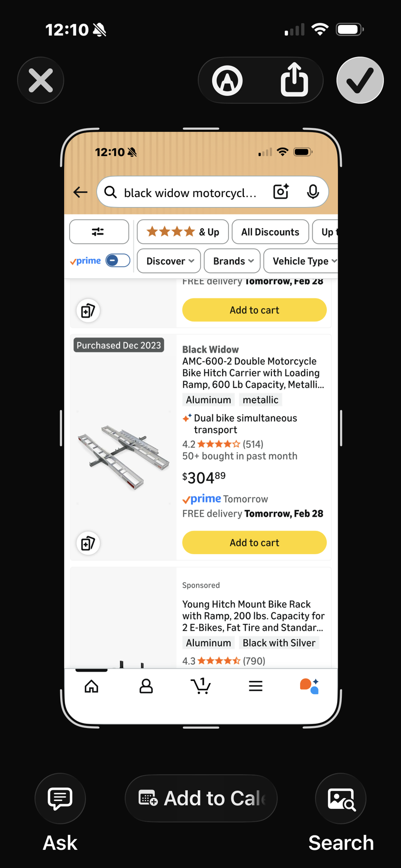This screenshot has height=868, width=401.
Task: Expand the Brands dropdown
Action: [x=232, y=261]
